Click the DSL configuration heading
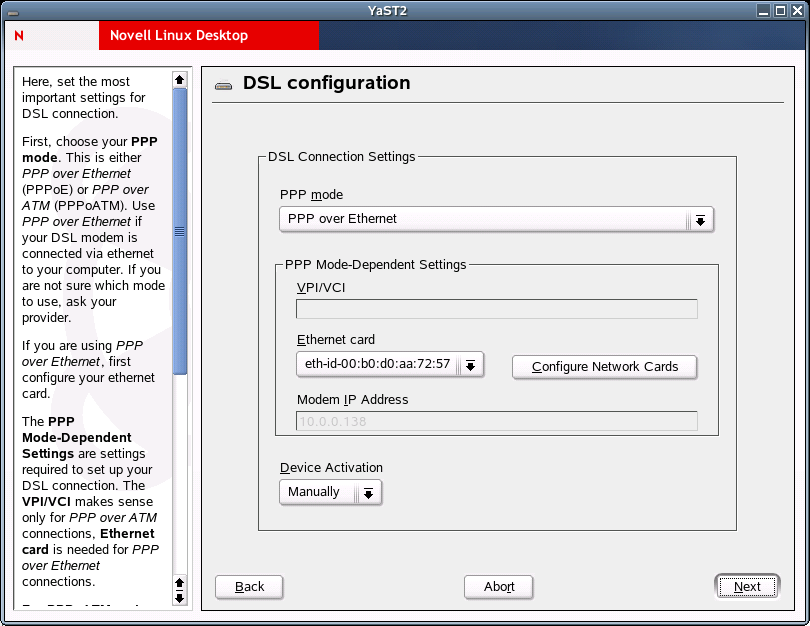This screenshot has height=626, width=810. tap(326, 83)
